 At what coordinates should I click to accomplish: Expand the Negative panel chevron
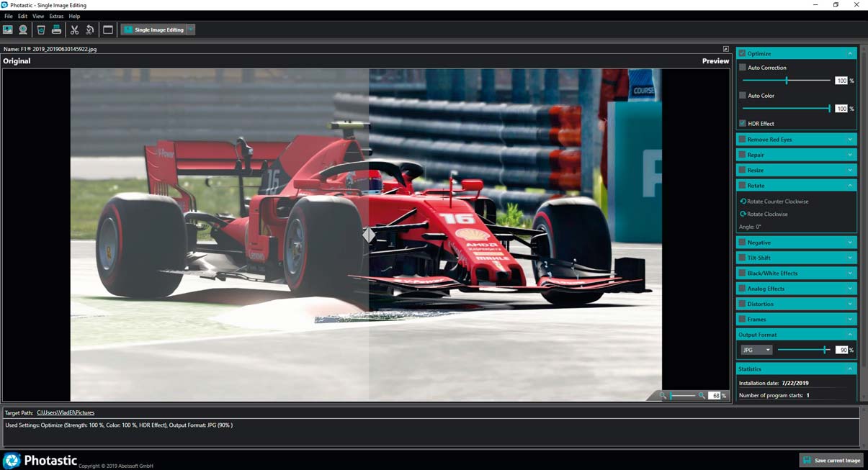click(x=850, y=243)
